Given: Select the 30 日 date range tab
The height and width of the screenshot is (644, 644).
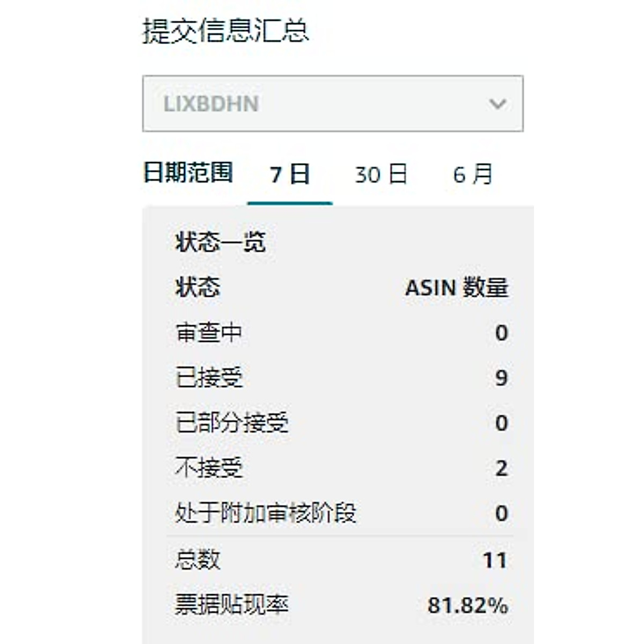Looking at the screenshot, I should (x=381, y=175).
